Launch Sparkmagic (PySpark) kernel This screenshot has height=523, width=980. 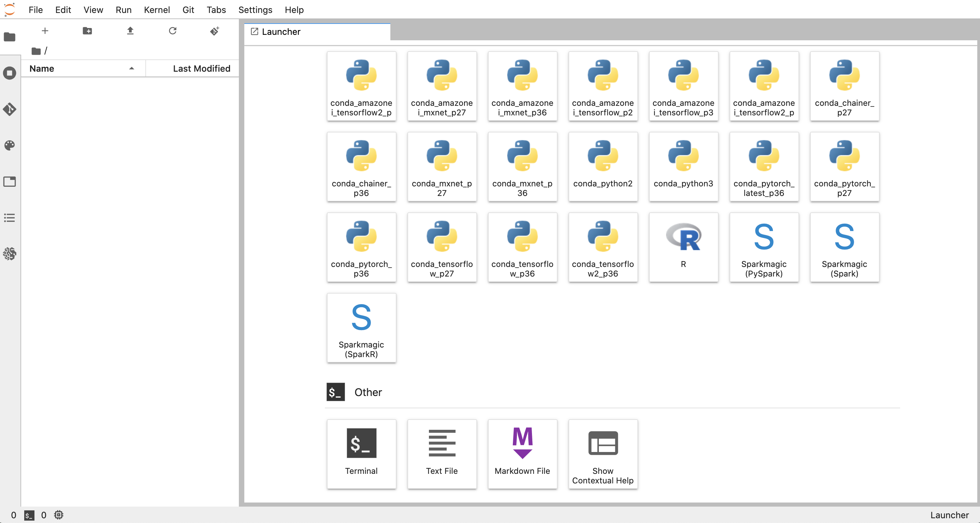[764, 248]
